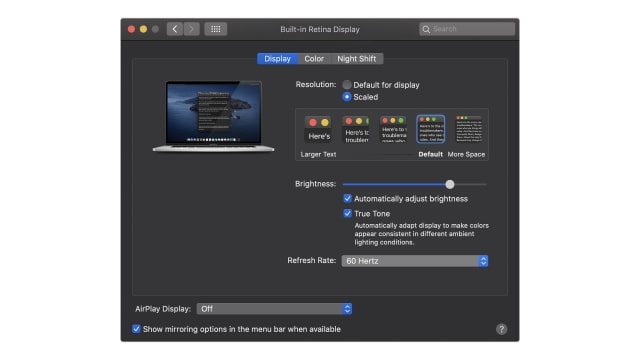Choose the More Space resolution thumbnail
Image resolution: width=640 pixels, height=360 pixels.
point(469,129)
